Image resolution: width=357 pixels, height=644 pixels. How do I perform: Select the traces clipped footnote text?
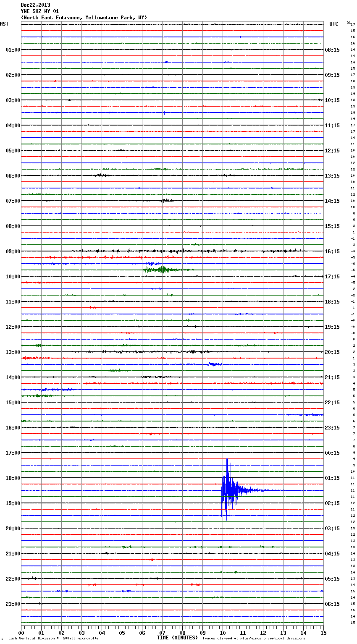click(254, 639)
